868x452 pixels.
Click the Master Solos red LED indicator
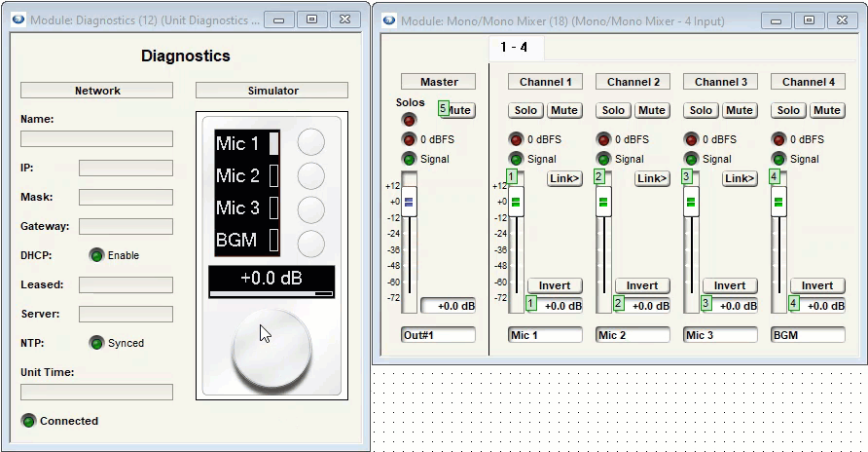coord(409,120)
